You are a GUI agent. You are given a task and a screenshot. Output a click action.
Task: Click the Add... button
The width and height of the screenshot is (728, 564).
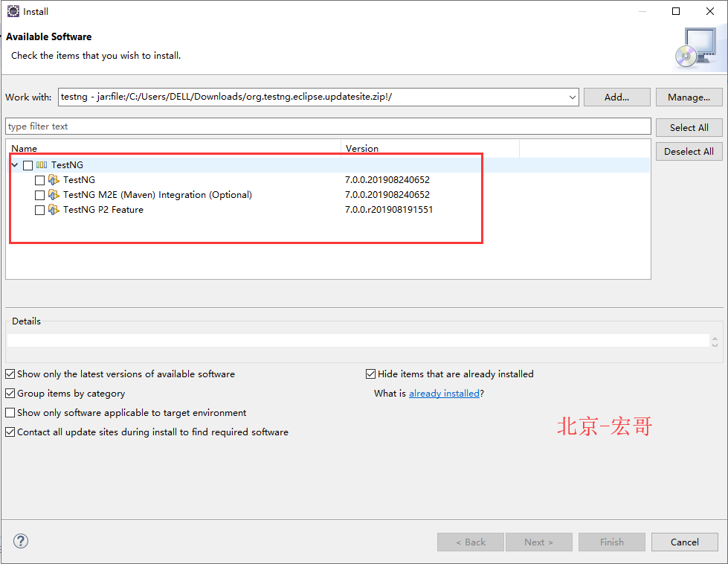click(x=616, y=97)
